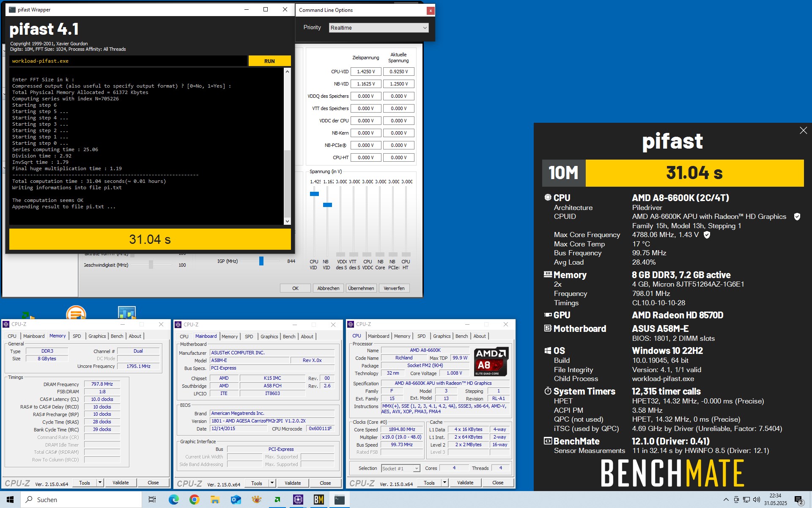Click the Tools button in Mainboard CPU-Z window
Screen dimensions: 812x508
[x=257, y=483]
